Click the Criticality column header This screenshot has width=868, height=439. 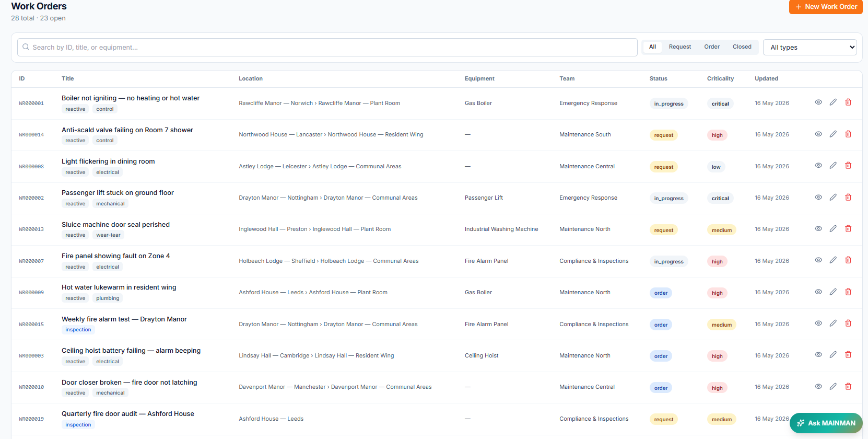point(720,78)
